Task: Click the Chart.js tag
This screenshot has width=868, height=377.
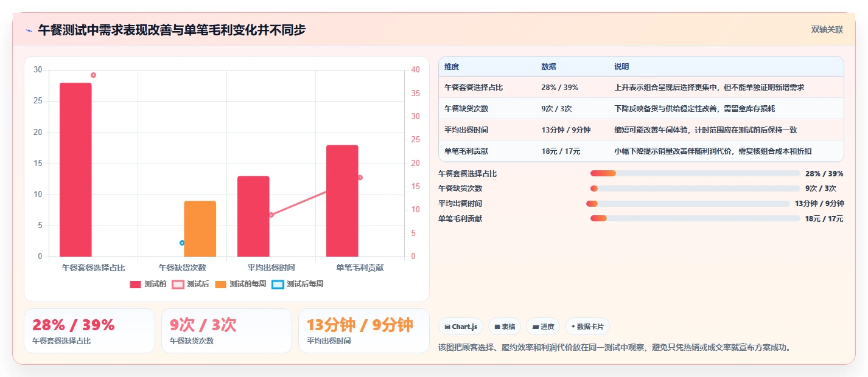Action: 461,327
